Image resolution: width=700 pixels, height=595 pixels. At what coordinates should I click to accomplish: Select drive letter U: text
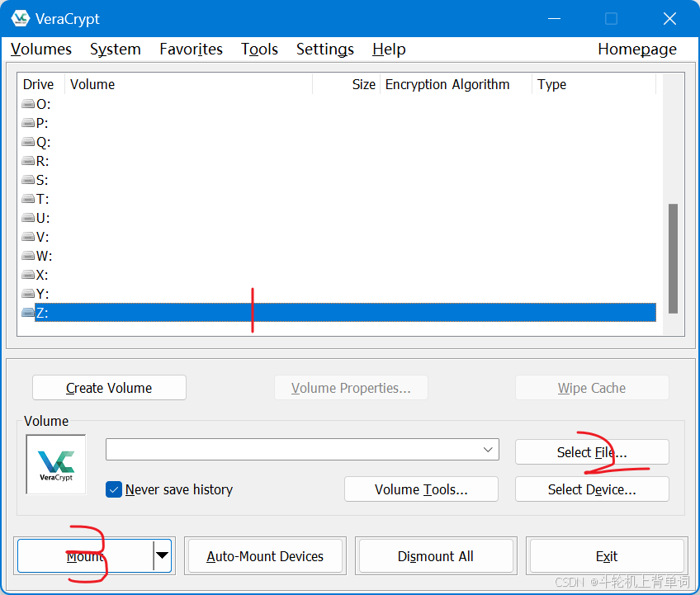click(43, 218)
